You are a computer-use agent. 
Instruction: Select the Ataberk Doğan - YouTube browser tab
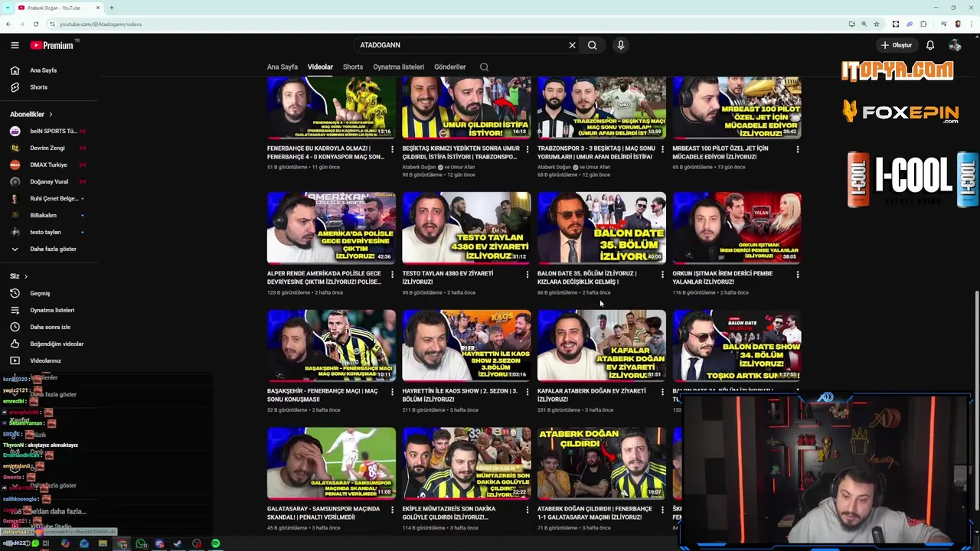(x=58, y=8)
